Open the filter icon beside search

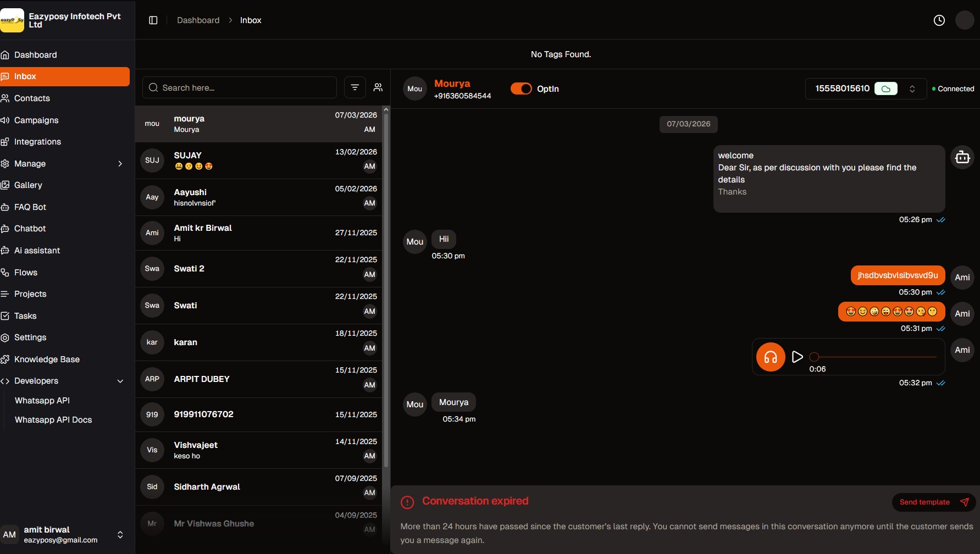(355, 87)
